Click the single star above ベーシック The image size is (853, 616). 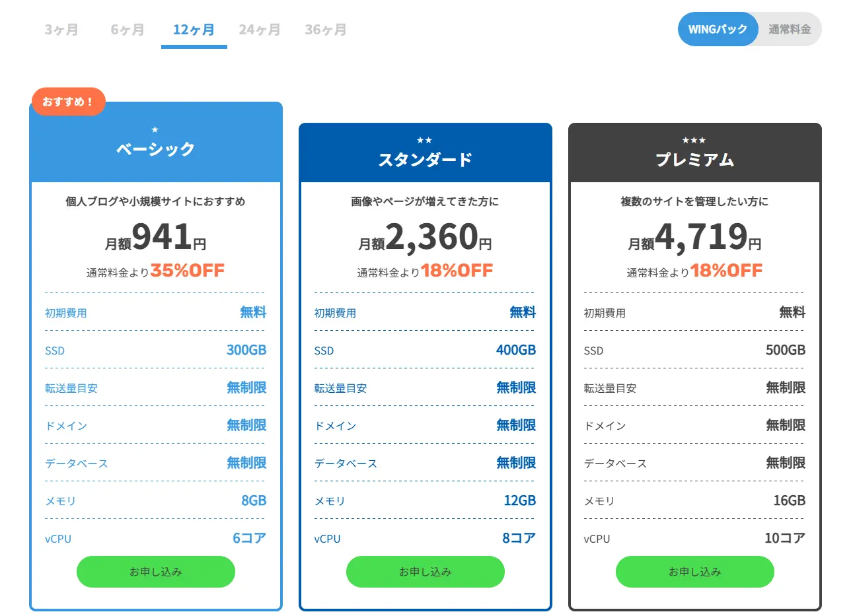point(155,130)
